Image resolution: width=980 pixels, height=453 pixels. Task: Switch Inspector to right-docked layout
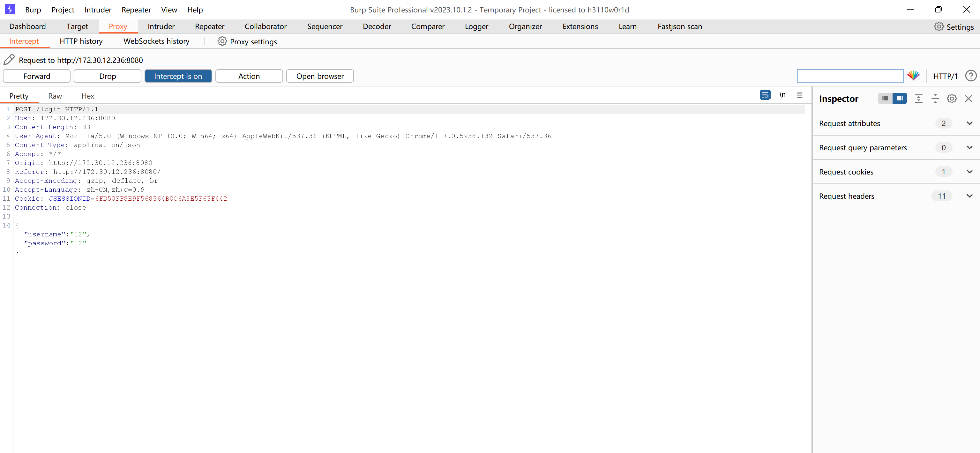click(900, 99)
